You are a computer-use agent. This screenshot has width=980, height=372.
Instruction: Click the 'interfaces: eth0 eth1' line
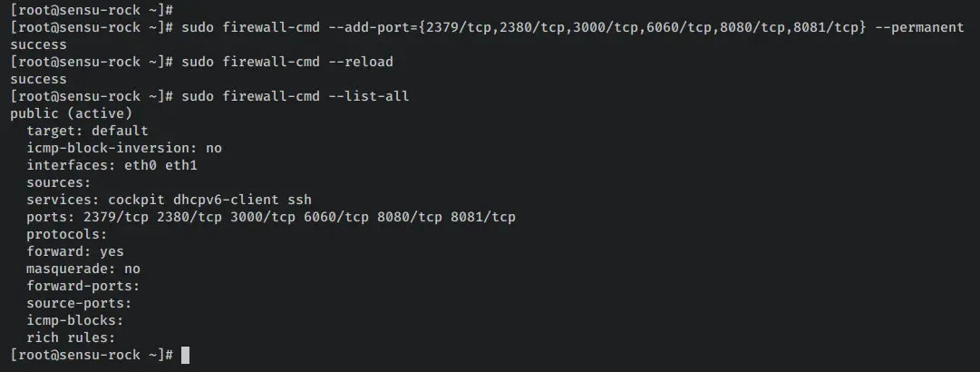pyautogui.click(x=112, y=166)
